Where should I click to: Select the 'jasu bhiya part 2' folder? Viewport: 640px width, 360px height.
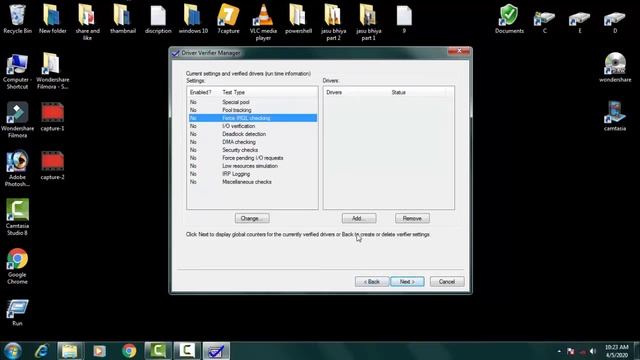click(x=333, y=22)
